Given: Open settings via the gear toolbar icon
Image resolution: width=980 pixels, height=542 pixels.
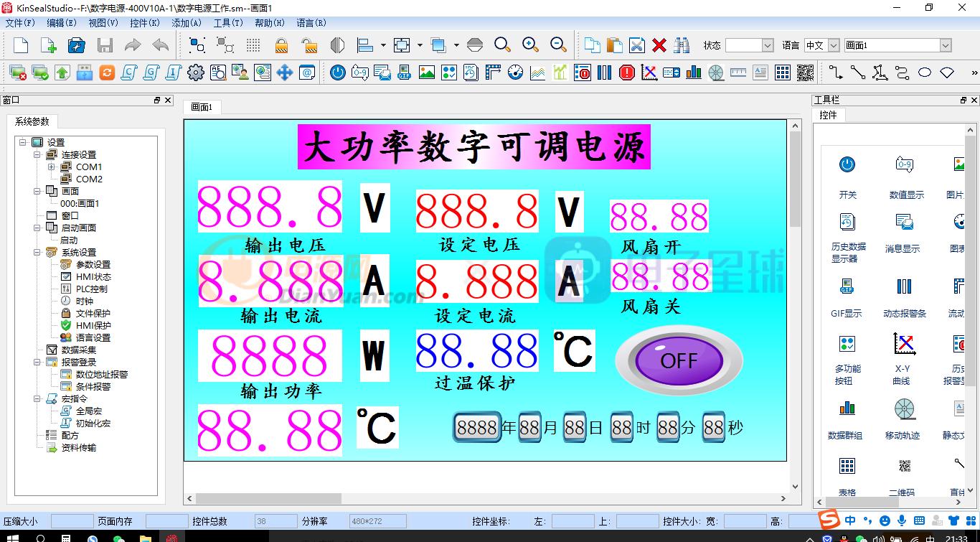Looking at the screenshot, I should 196,72.
